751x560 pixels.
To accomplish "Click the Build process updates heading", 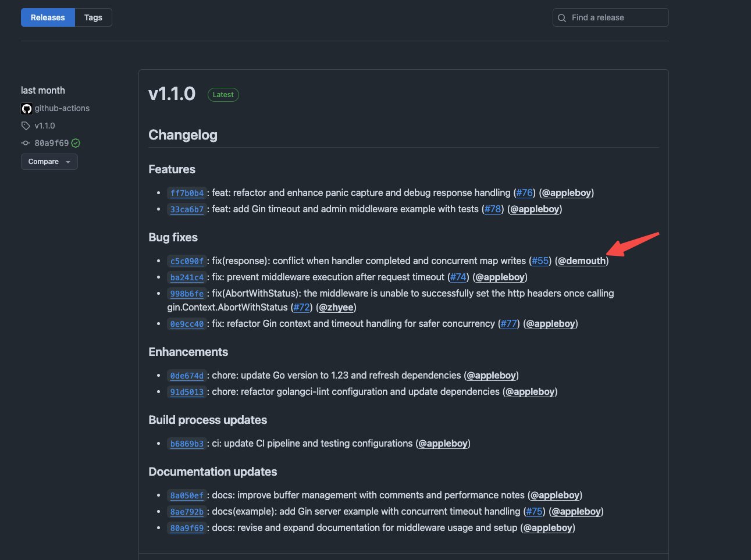I will pyautogui.click(x=208, y=420).
